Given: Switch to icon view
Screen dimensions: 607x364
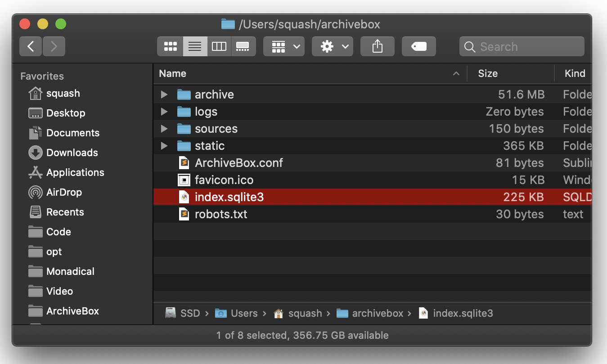Looking at the screenshot, I should click(170, 46).
